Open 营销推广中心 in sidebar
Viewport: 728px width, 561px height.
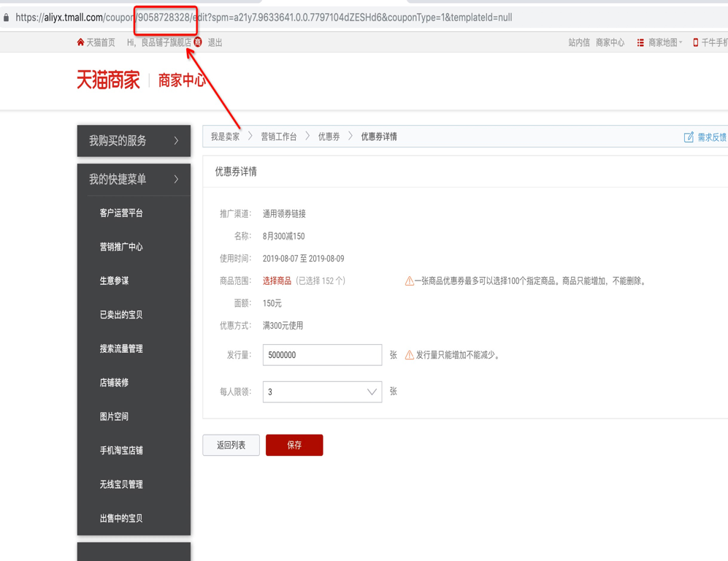click(121, 247)
